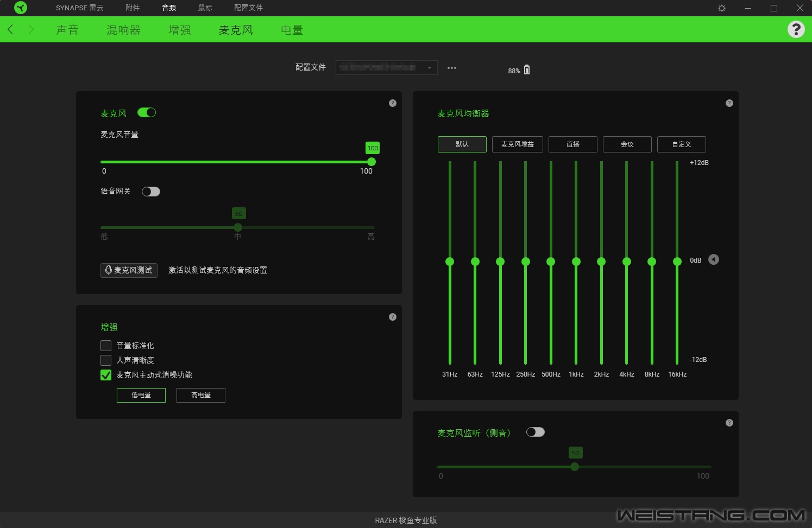The height and width of the screenshot is (528, 812).
Task: Open the 配置文件 profile dropdown
Action: (386, 67)
